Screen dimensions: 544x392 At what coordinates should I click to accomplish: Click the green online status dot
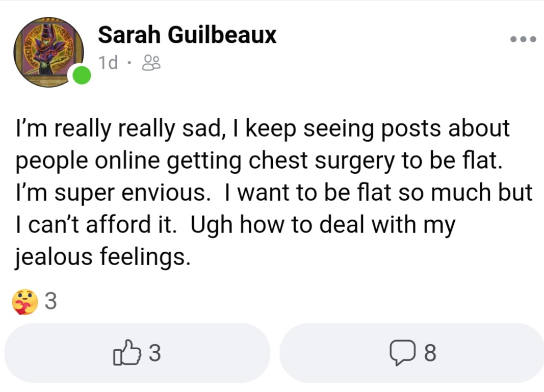82,75
